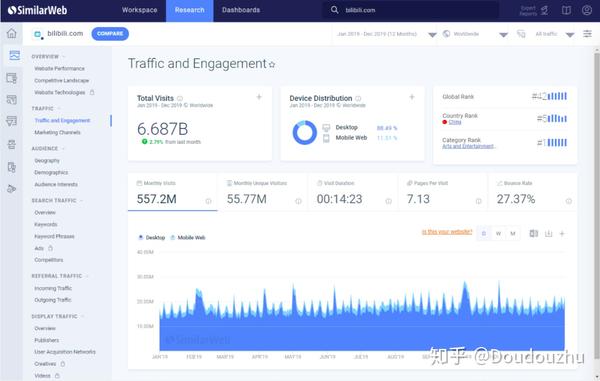Open Publishers in sidebar
The width and height of the screenshot is (600, 381).
[x=47, y=340]
